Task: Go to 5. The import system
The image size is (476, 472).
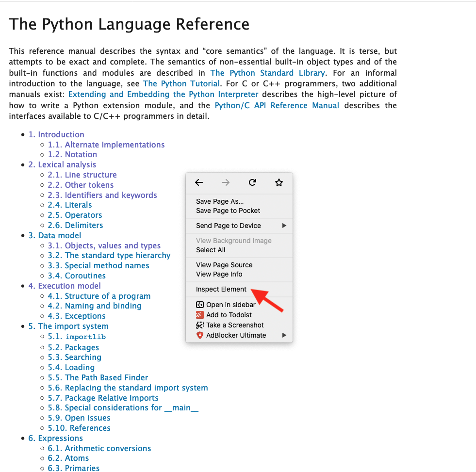Action: 68,326
